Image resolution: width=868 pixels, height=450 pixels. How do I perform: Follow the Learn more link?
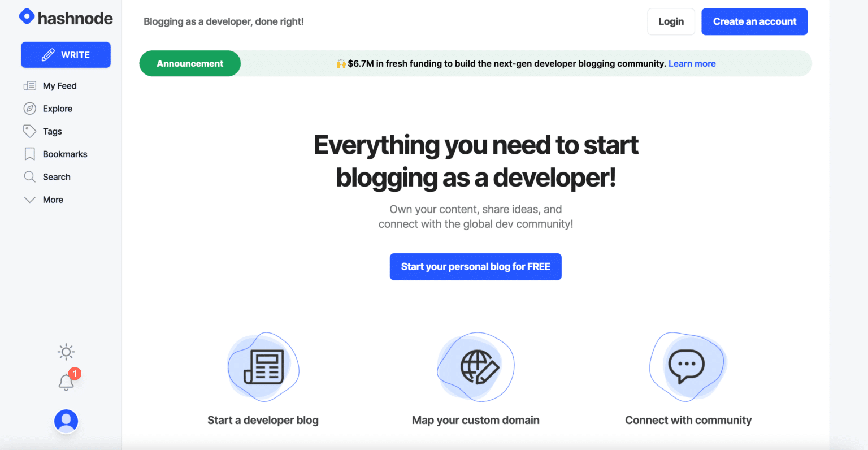pyautogui.click(x=692, y=63)
